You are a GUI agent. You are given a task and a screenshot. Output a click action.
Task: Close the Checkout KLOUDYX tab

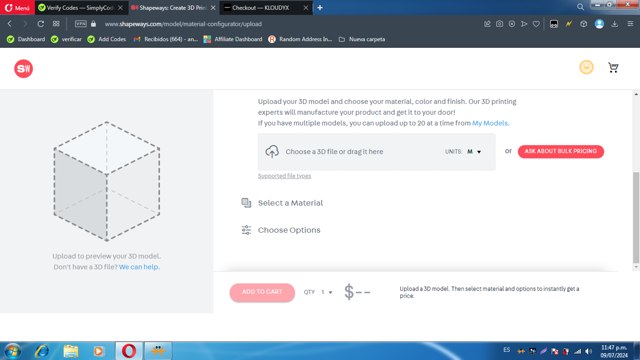click(x=306, y=8)
